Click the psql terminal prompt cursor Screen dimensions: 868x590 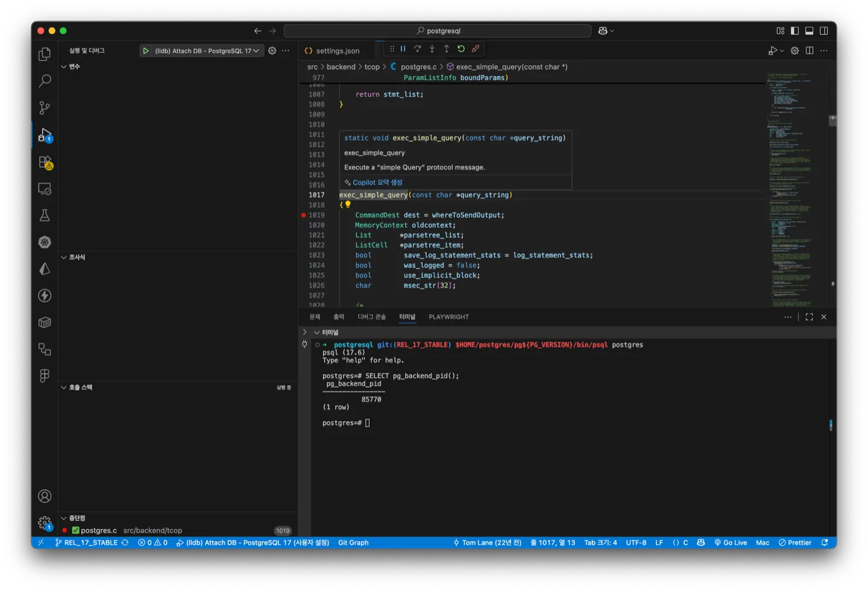point(367,423)
